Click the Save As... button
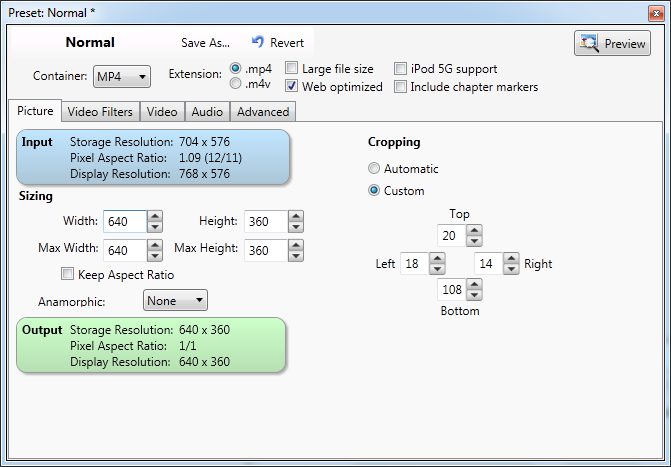The height and width of the screenshot is (467, 671). click(x=205, y=43)
